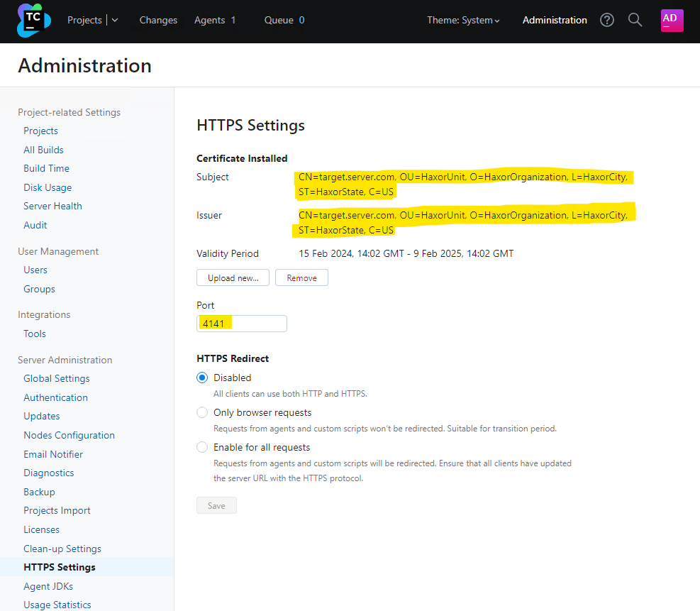700x611 pixels.
Task: Click the Port input field
Action: 242,324
